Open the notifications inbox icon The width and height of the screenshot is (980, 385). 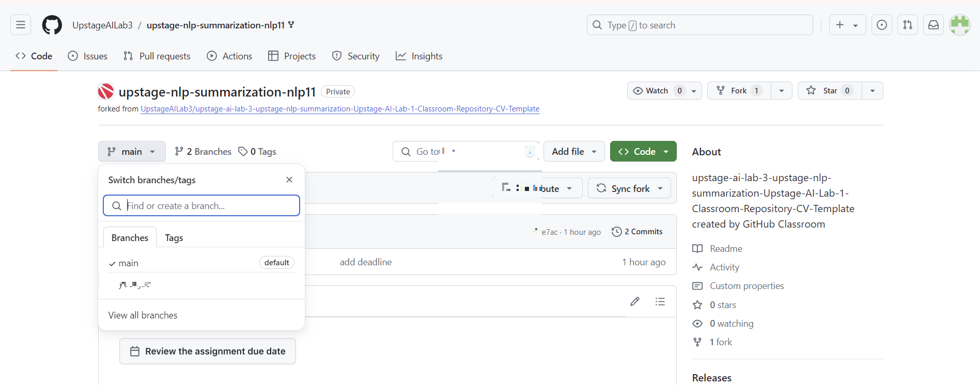934,25
